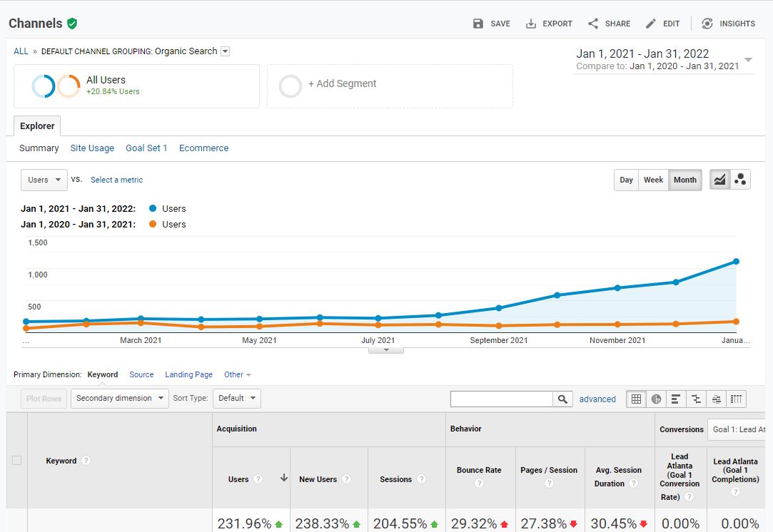
Task: Switch to motion chart view
Action: (x=740, y=180)
